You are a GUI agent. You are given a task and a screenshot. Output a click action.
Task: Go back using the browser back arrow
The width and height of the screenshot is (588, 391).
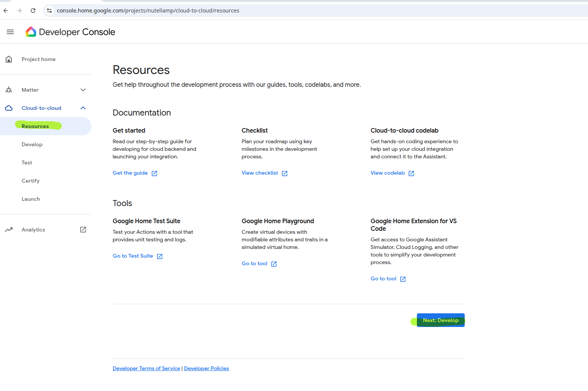[x=6, y=11]
